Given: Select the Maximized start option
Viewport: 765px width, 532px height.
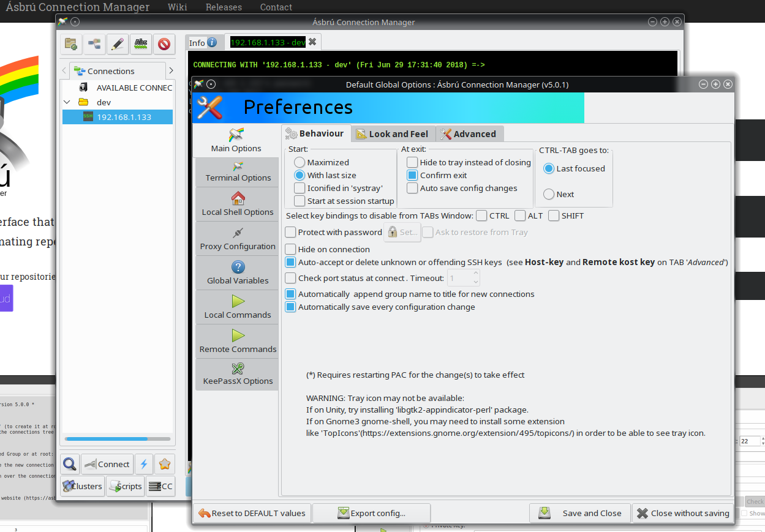Looking at the screenshot, I should tap(300, 162).
